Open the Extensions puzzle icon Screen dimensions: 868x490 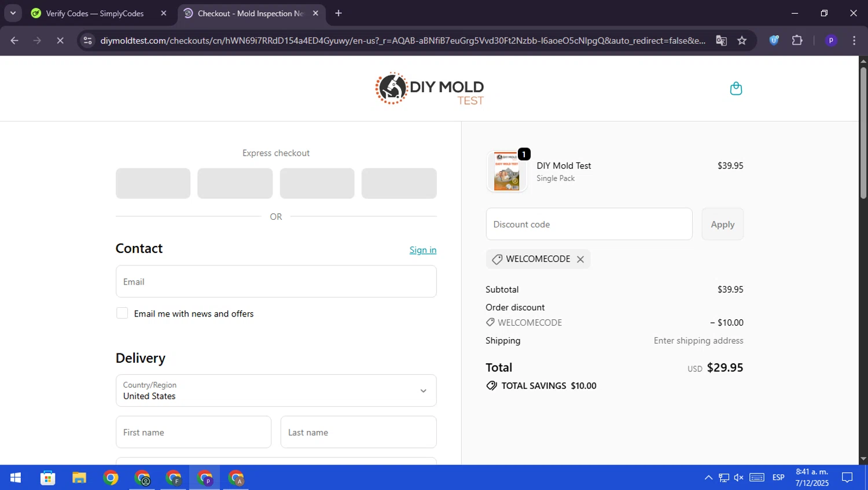(797, 40)
